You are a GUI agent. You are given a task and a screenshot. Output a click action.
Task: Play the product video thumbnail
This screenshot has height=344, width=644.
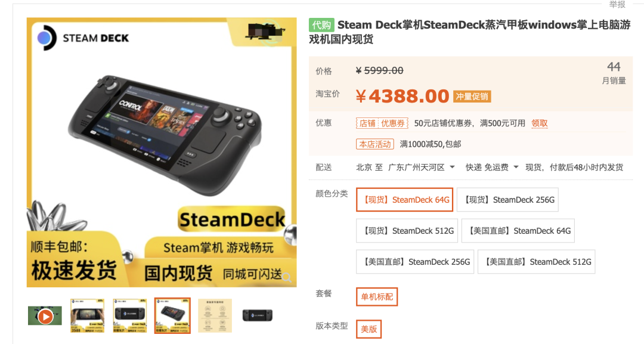pyautogui.click(x=45, y=316)
